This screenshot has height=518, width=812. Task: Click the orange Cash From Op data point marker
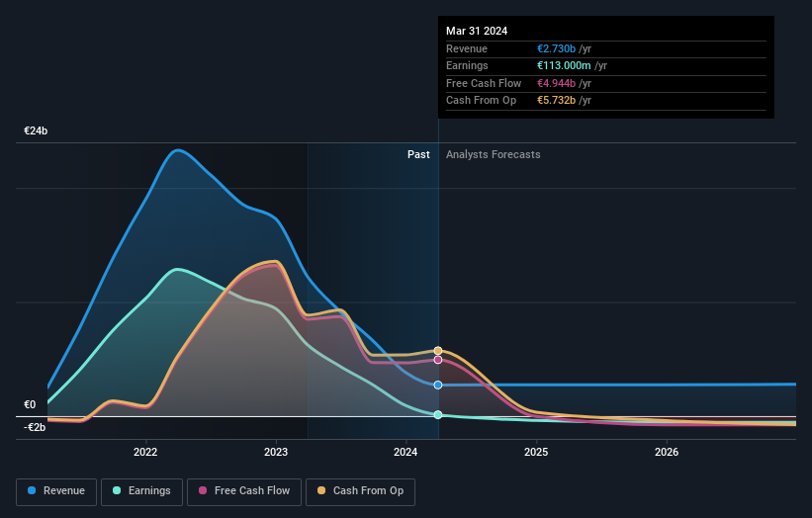438,351
